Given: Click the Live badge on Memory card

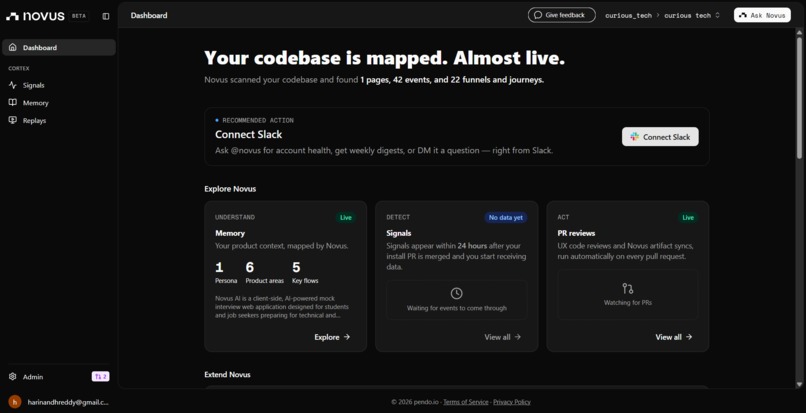Looking at the screenshot, I should click(x=346, y=218).
